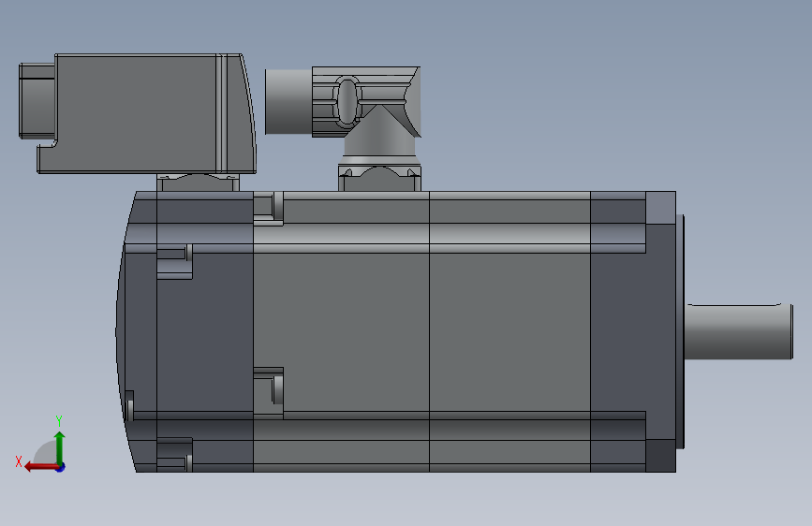Click the red X axis arrow of the triad
This screenshot has width=812, height=526.
click(40, 467)
